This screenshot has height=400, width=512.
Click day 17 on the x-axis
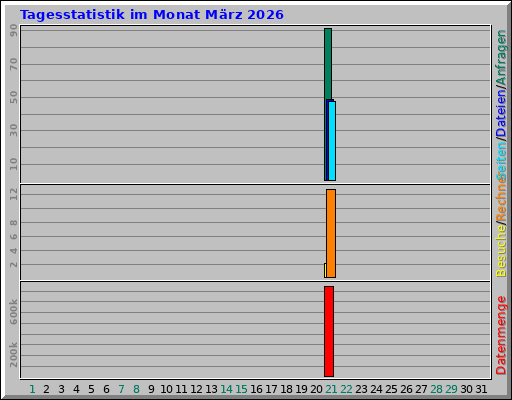[x=271, y=389]
